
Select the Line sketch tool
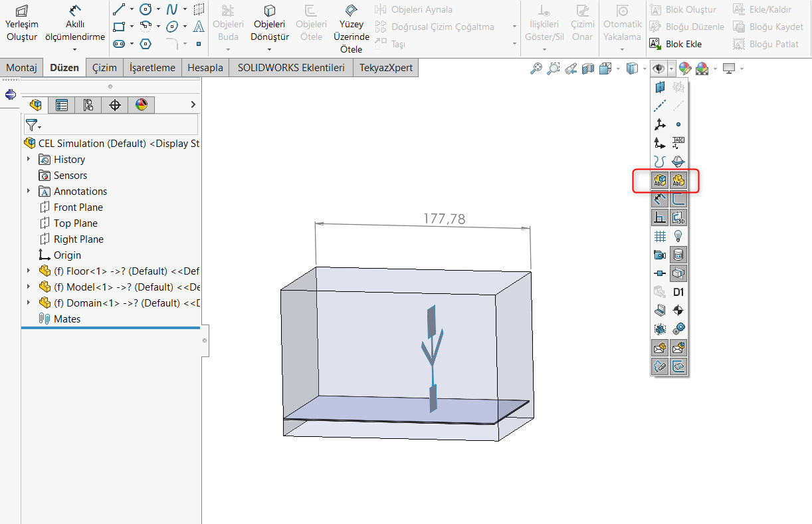(x=120, y=9)
